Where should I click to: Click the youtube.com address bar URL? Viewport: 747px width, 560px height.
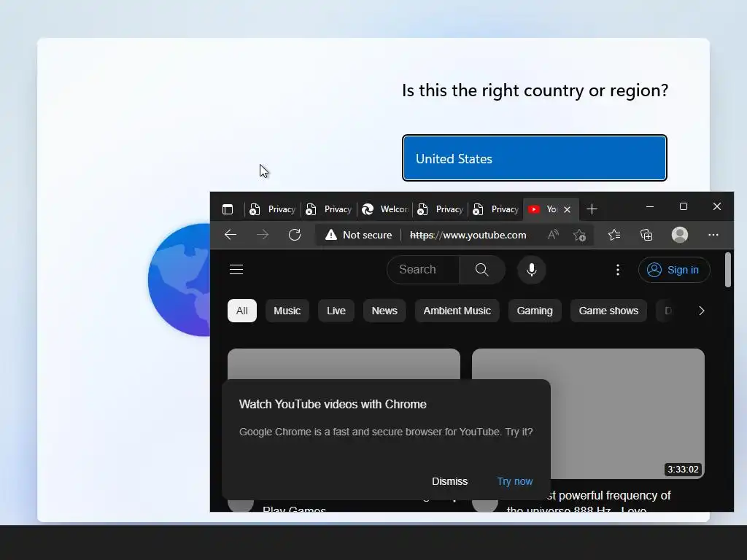[468, 235]
